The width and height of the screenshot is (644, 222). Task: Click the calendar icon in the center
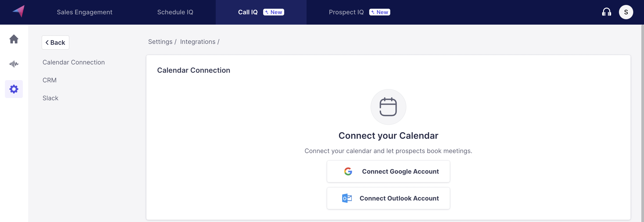point(388,107)
